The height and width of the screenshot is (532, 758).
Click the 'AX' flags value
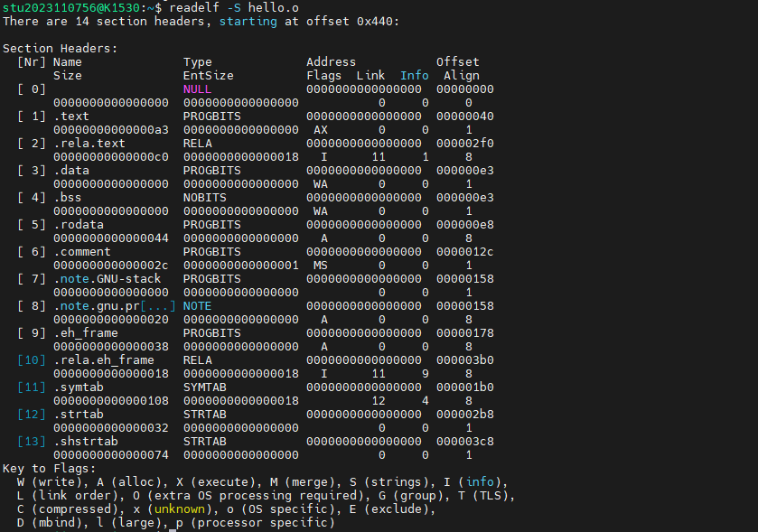(x=321, y=129)
